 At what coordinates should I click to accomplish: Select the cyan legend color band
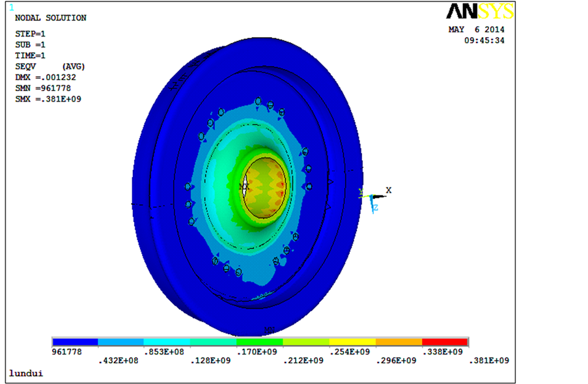coord(167,342)
